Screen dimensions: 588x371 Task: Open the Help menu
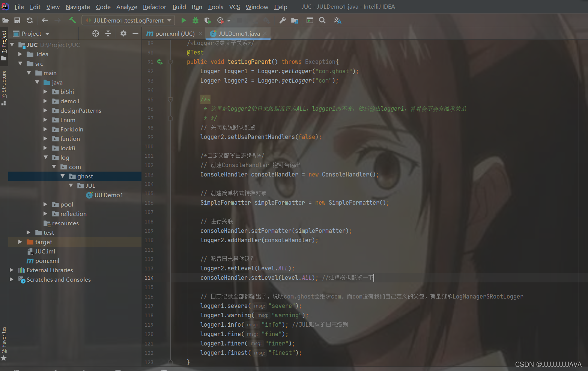coord(281,7)
